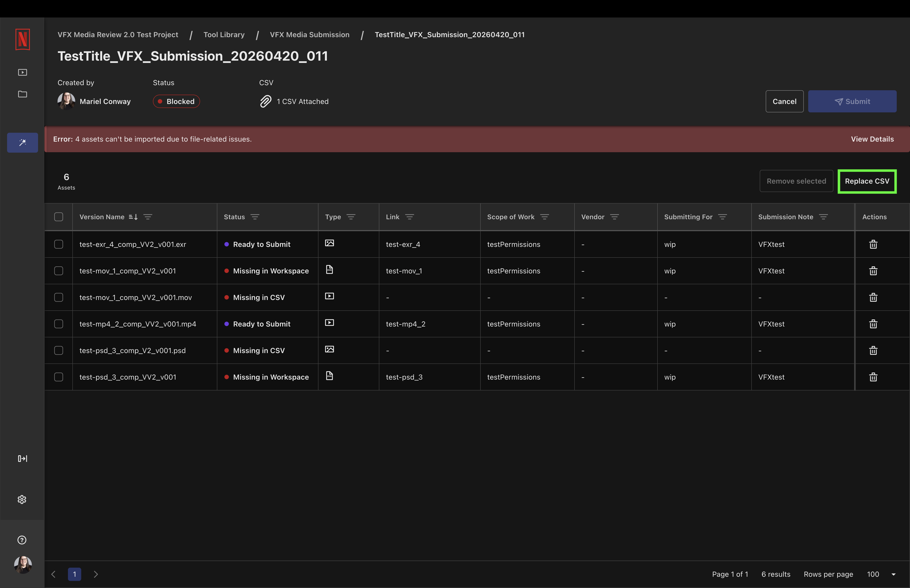
Task: Click 1 CSV Attached text
Action: point(303,102)
